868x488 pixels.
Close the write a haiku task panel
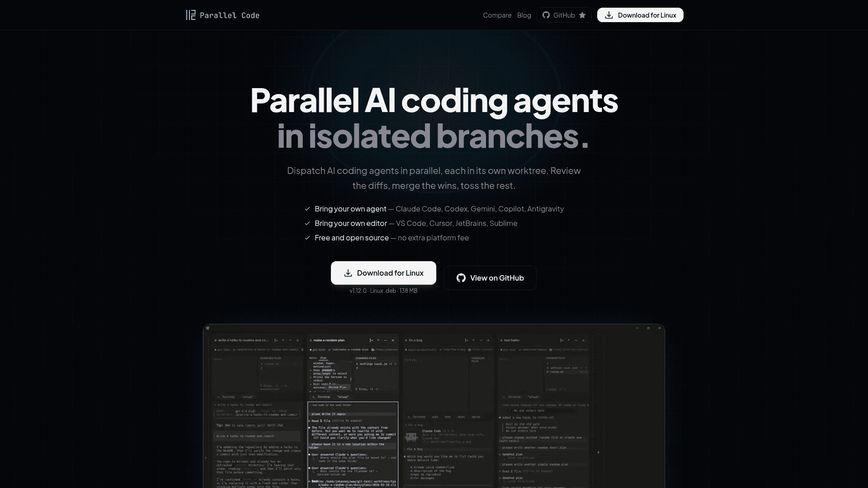click(x=297, y=340)
